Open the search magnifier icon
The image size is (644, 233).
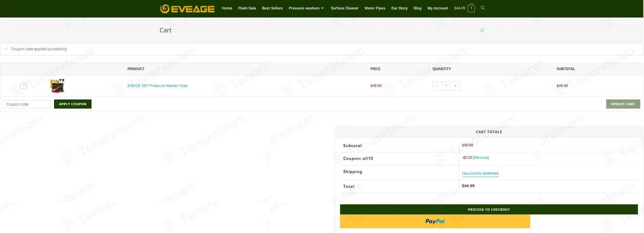pyautogui.click(x=483, y=8)
